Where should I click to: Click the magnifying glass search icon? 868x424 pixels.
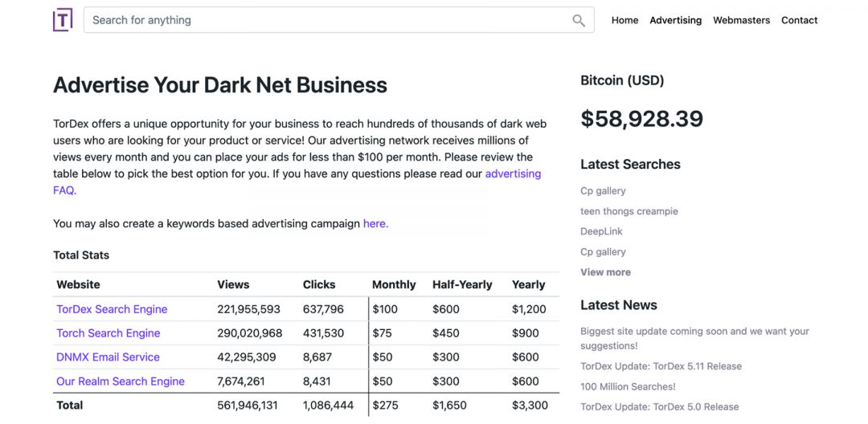point(579,21)
